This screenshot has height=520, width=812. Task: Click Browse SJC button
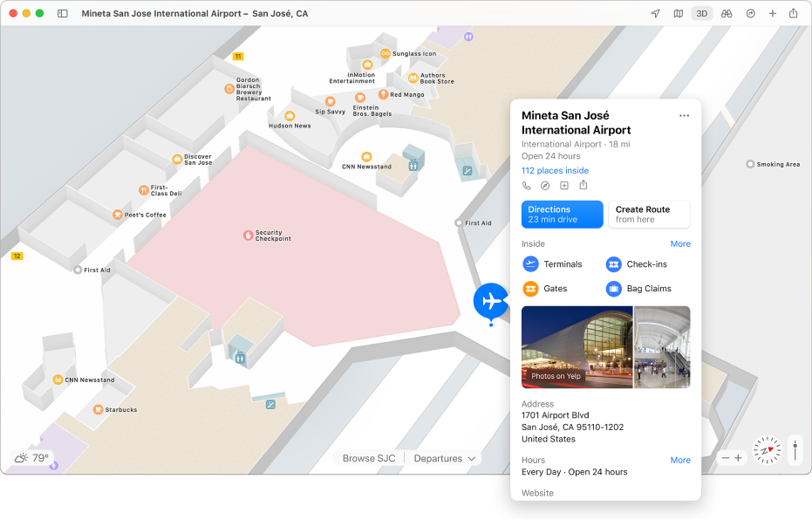click(x=369, y=458)
